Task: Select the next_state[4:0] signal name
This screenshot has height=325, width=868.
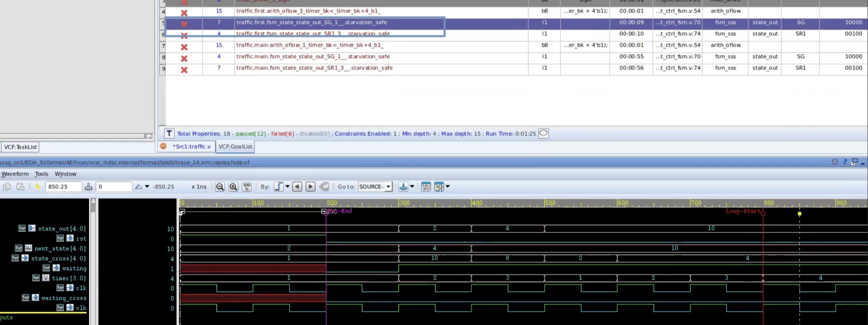Action: coord(60,249)
